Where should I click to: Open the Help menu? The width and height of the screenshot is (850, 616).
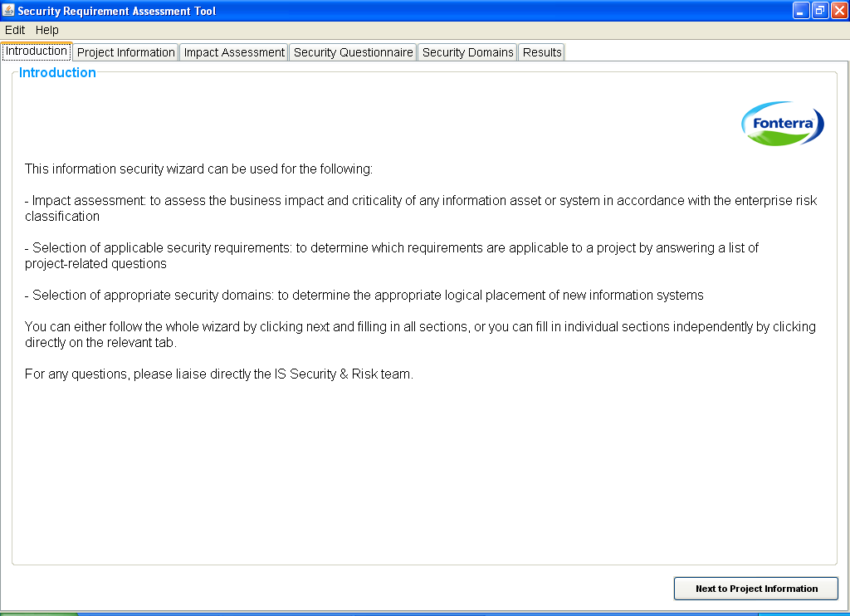click(47, 31)
